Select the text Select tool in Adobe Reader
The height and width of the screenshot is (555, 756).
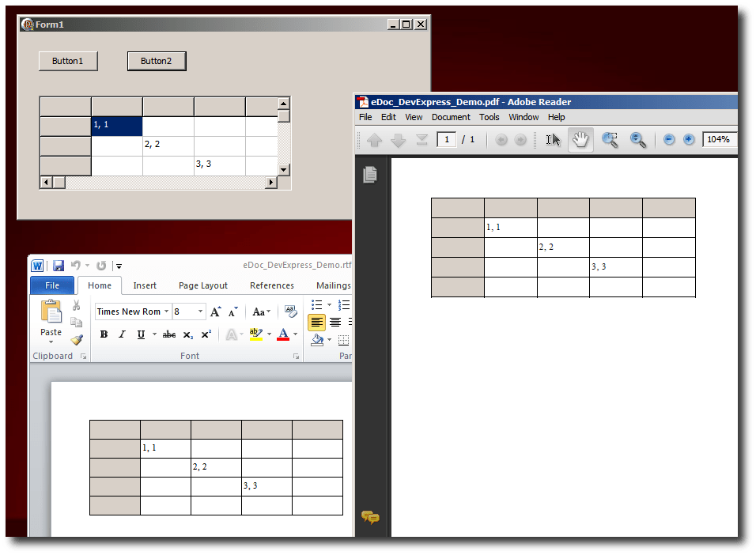tap(554, 140)
